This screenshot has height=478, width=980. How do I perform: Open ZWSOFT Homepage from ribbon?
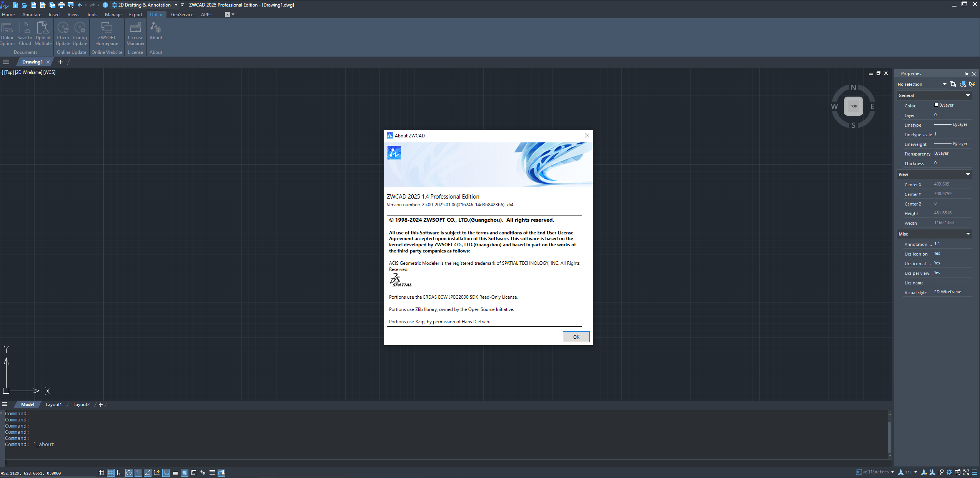click(x=106, y=33)
